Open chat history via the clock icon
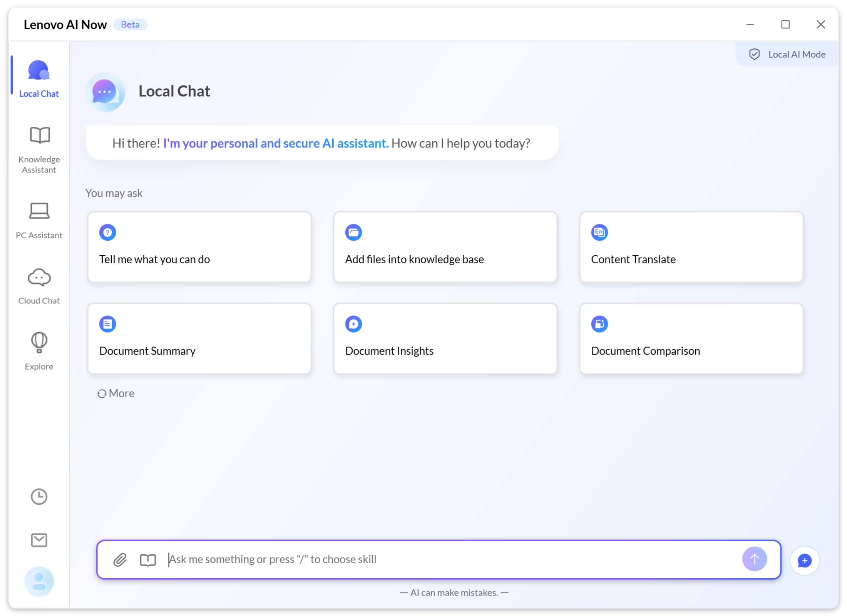Screen dimensions: 847x616 [x=38, y=497]
